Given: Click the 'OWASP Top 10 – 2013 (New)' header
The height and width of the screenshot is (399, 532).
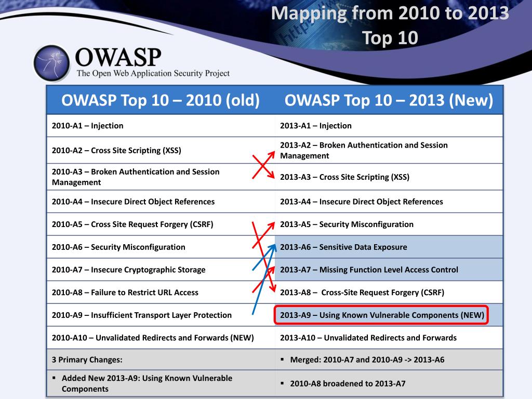Looking at the screenshot, I should [x=389, y=100].
